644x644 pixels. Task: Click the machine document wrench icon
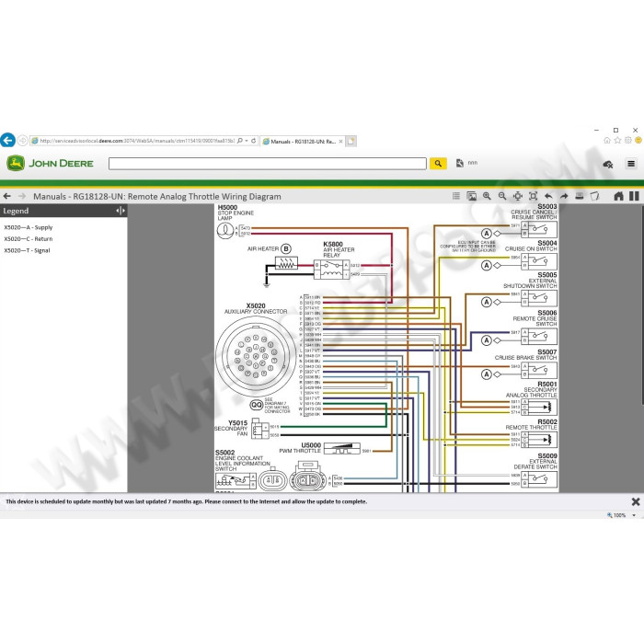[460, 163]
